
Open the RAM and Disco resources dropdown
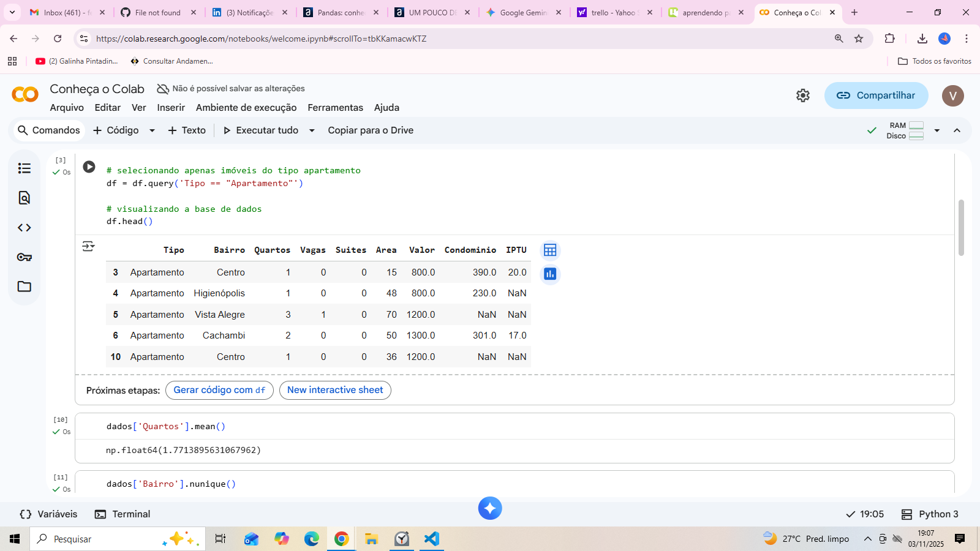pyautogui.click(x=937, y=130)
